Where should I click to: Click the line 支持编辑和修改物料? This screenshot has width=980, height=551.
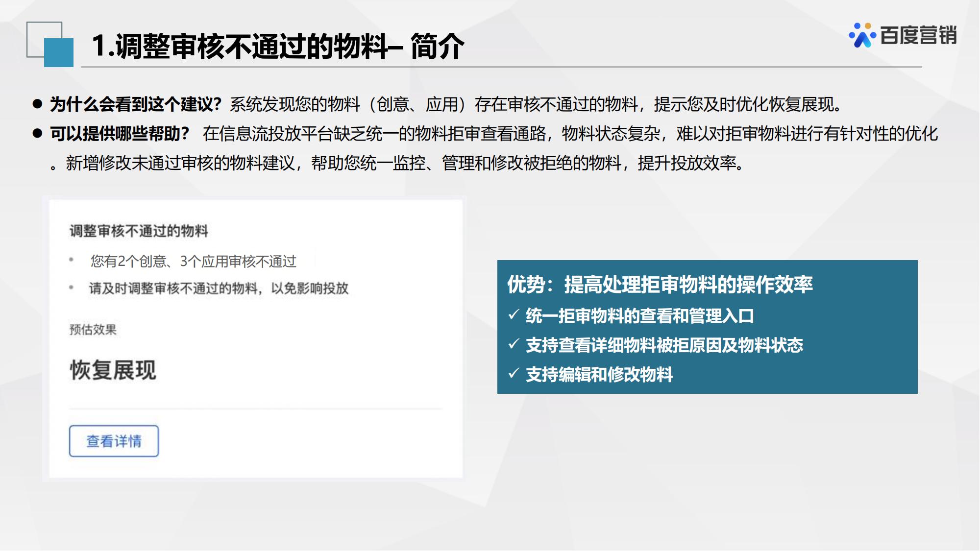[599, 375]
